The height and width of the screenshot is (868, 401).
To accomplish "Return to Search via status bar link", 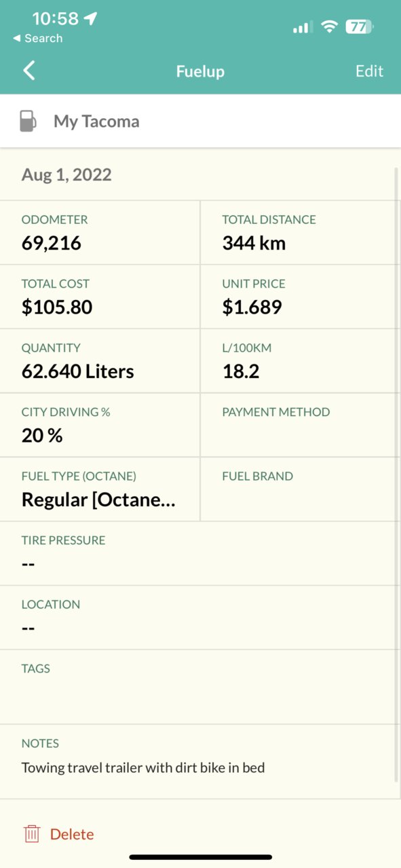I will click(37, 38).
